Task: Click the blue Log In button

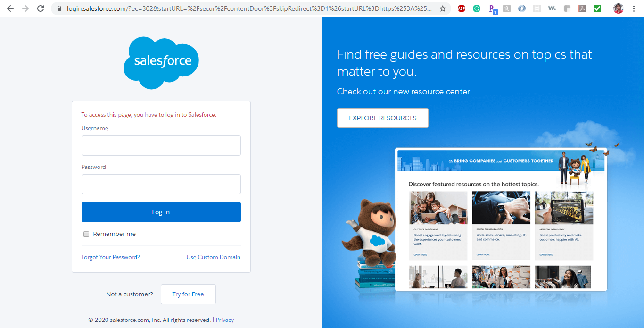Action: (161, 212)
